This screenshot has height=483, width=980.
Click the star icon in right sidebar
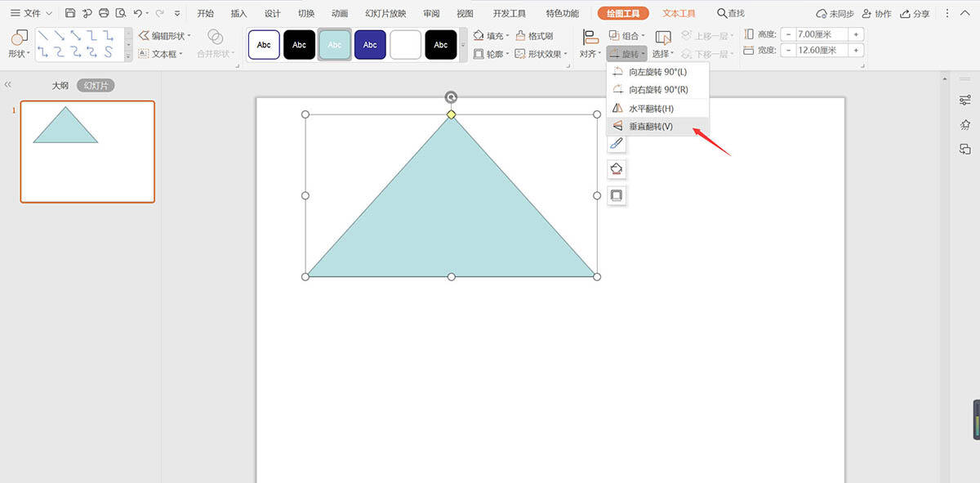click(965, 124)
